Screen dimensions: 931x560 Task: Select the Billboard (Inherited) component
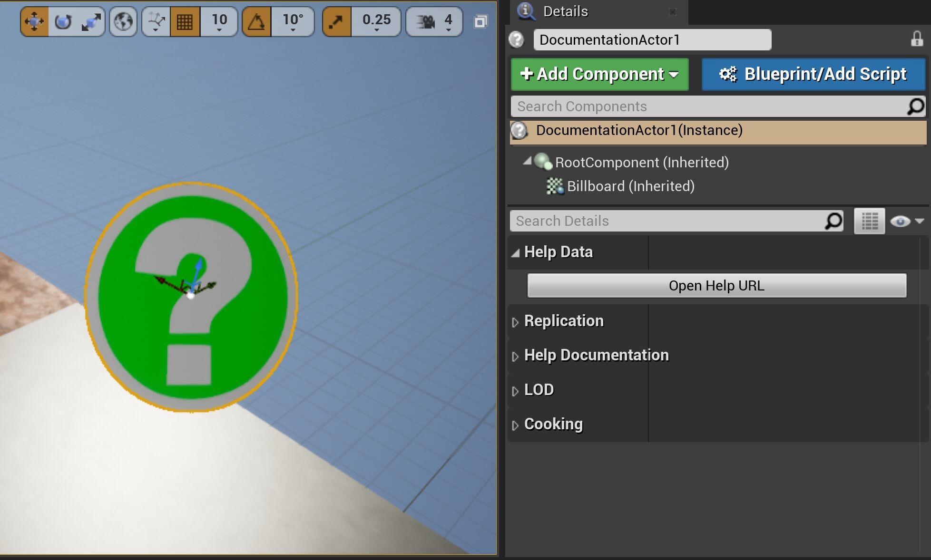pos(630,186)
